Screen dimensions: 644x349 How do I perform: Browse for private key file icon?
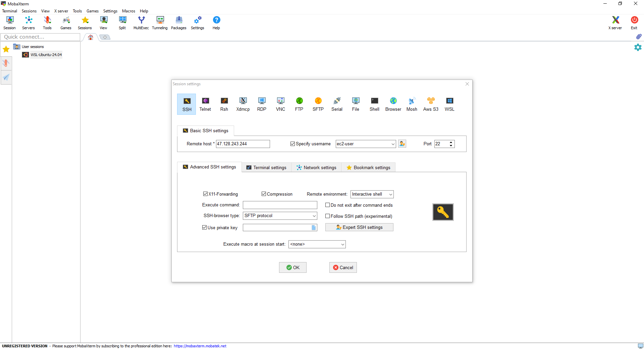pyautogui.click(x=314, y=228)
